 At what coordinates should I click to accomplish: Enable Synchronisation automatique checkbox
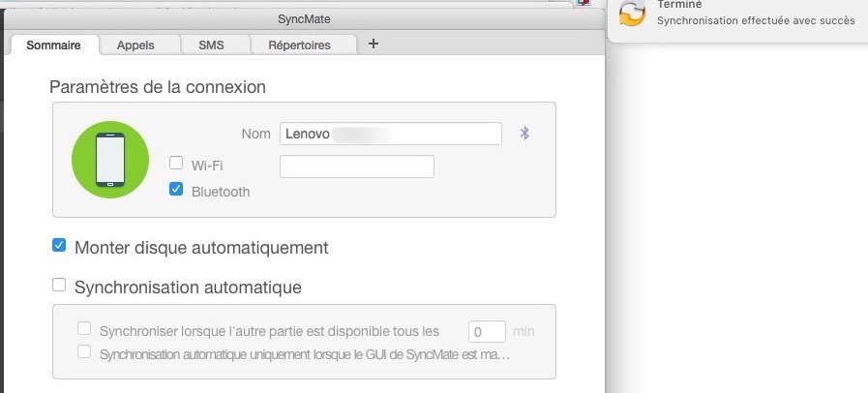click(59, 286)
